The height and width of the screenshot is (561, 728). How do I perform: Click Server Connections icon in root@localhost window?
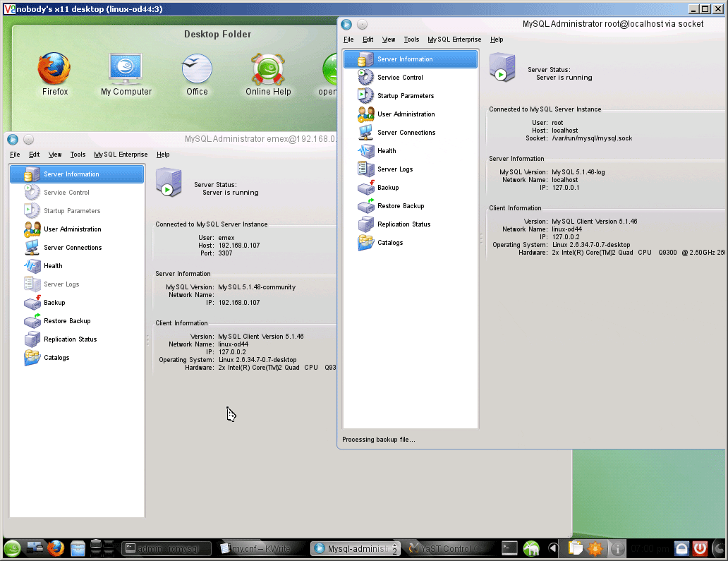[x=365, y=133]
